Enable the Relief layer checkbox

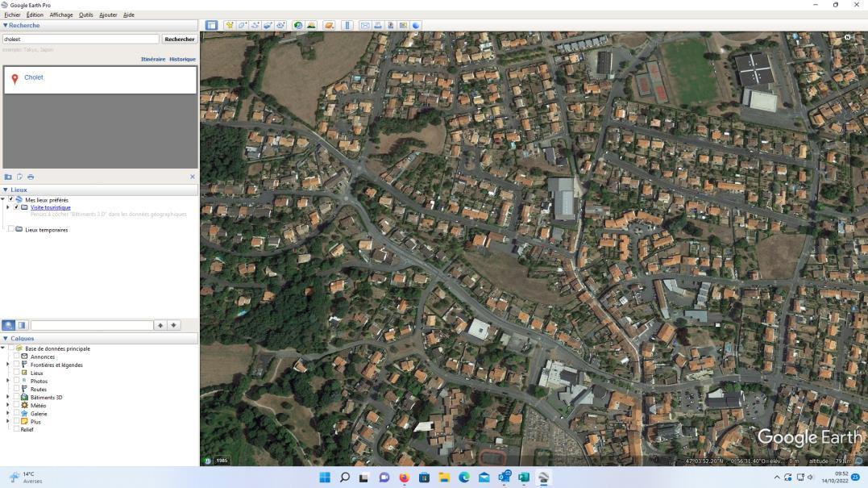[16, 429]
